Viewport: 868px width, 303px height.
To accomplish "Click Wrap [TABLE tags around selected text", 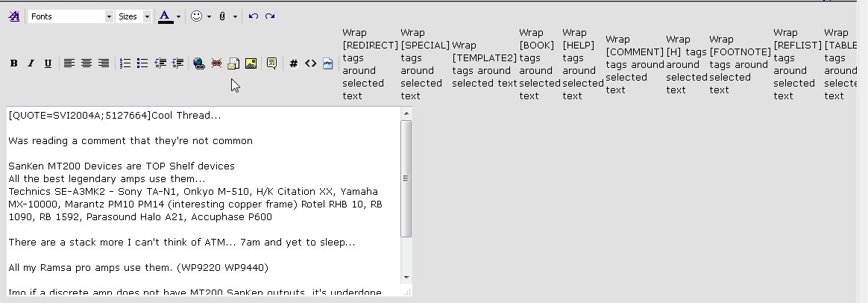I will [840, 64].
